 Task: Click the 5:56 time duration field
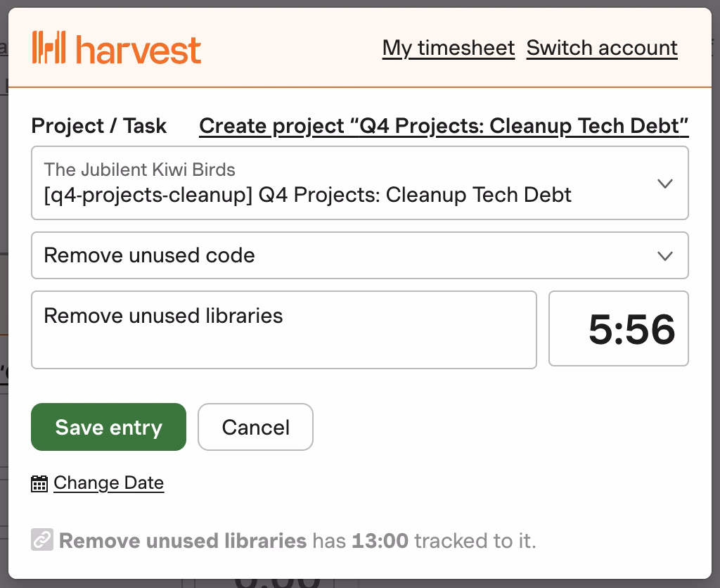pyautogui.click(x=619, y=329)
